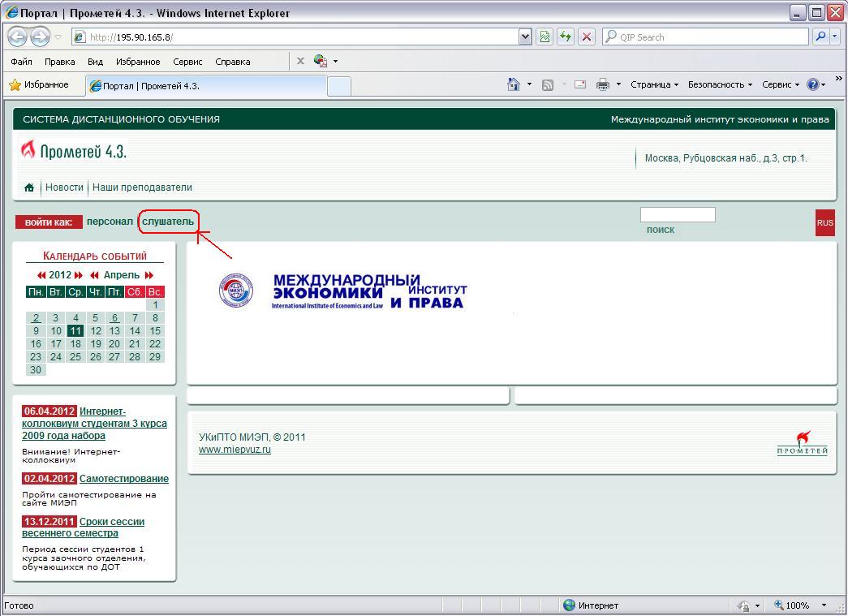Click the Прометей footer logo
This screenshot has width=848, height=616.
802,443
